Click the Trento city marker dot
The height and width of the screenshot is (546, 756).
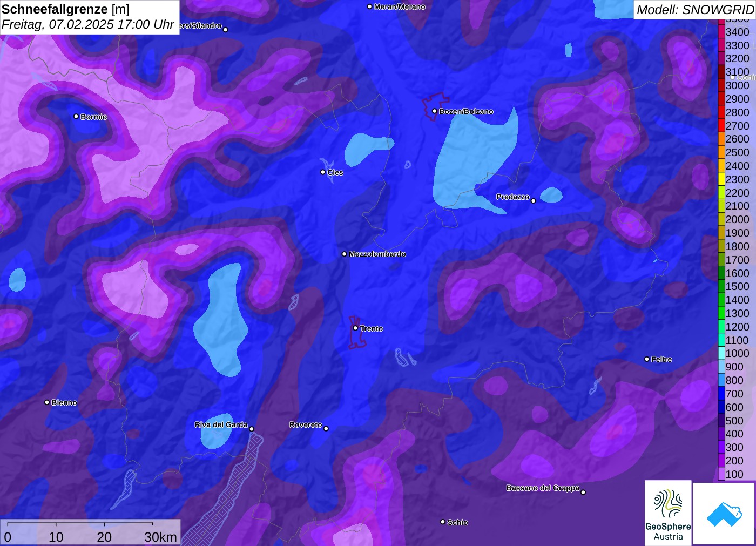pos(355,328)
